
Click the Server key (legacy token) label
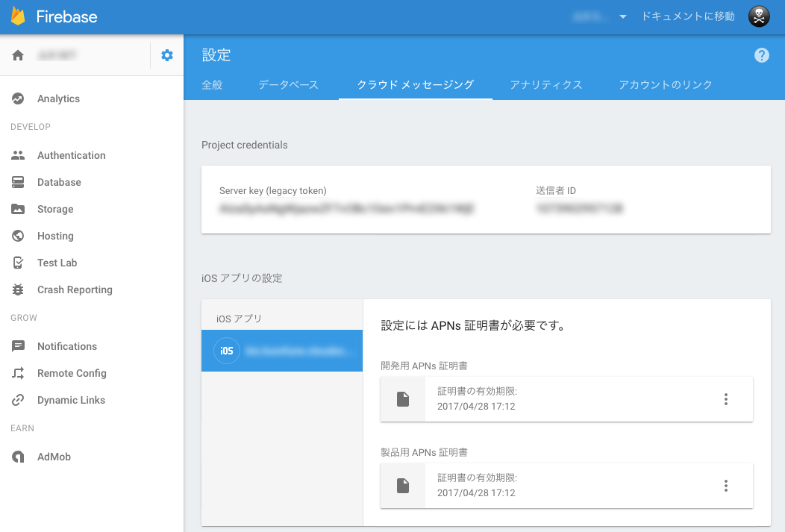[273, 191]
